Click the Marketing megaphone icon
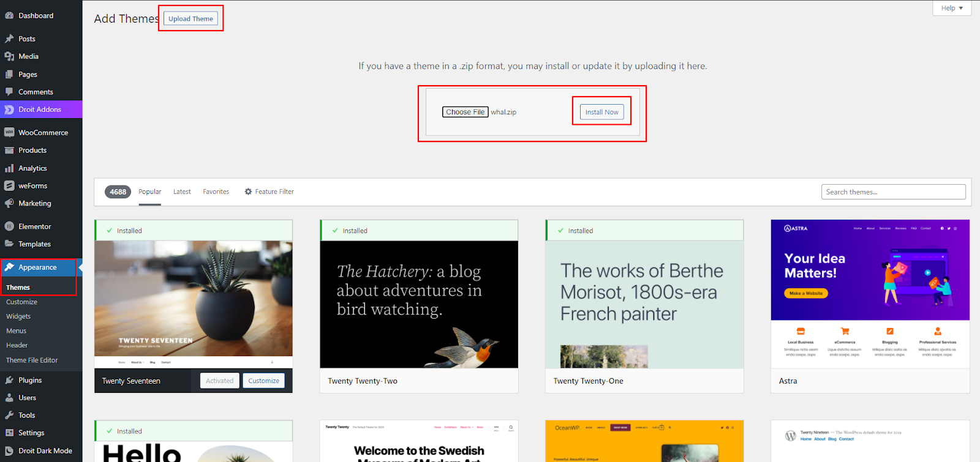Viewport: 980px width, 462px height. [x=9, y=203]
